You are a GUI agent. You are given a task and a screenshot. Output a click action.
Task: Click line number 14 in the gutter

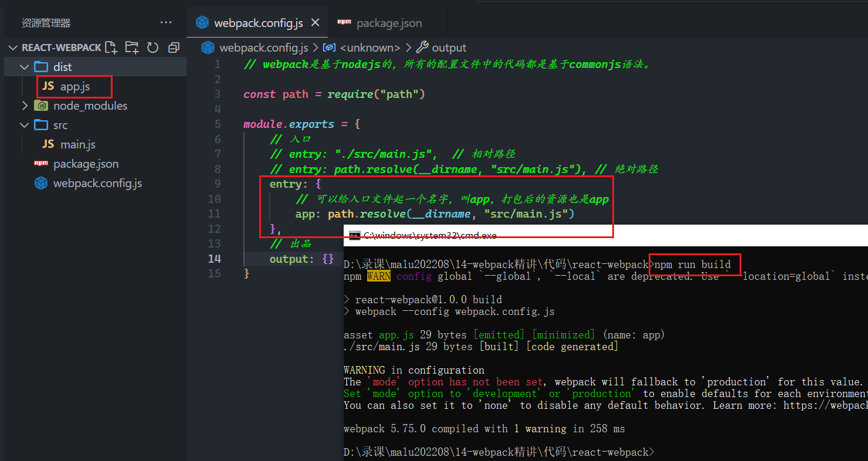pyautogui.click(x=215, y=259)
